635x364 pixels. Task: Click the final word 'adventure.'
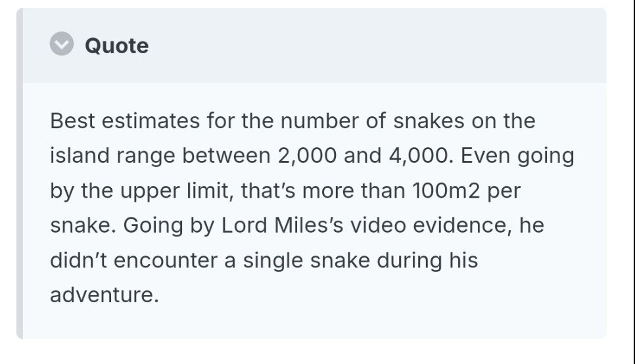pyautogui.click(x=105, y=295)
